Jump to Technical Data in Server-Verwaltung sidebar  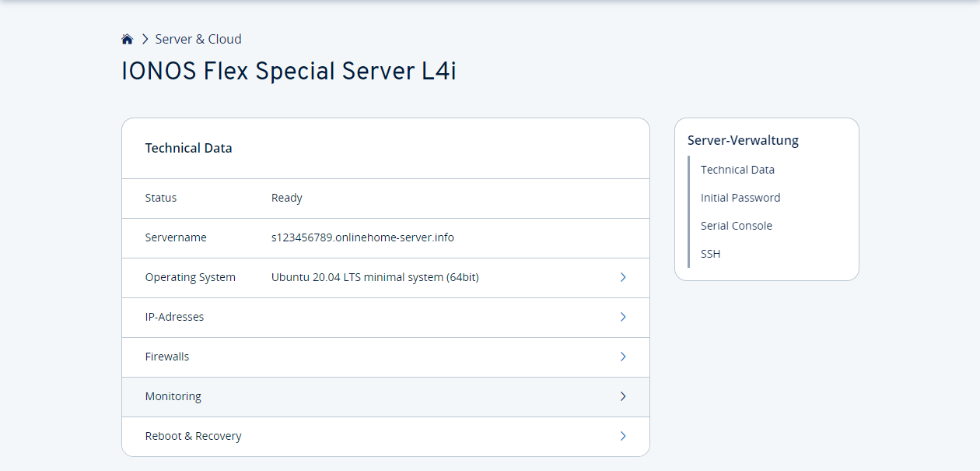[x=737, y=170]
